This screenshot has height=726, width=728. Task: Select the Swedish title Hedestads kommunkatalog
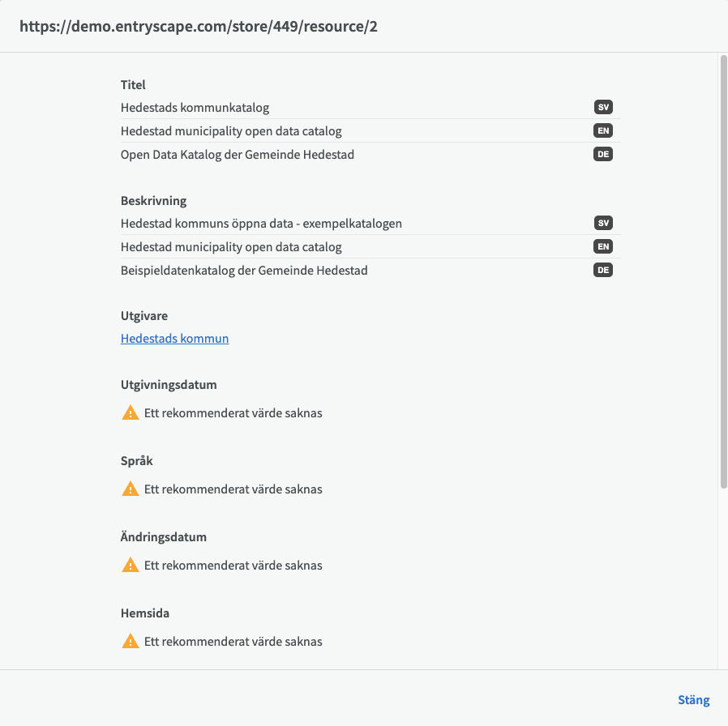tap(195, 107)
